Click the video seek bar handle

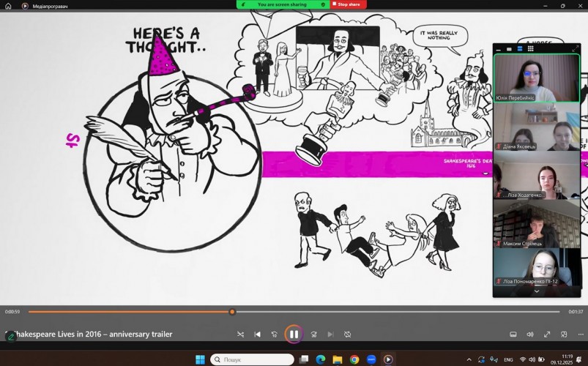pyautogui.click(x=232, y=312)
